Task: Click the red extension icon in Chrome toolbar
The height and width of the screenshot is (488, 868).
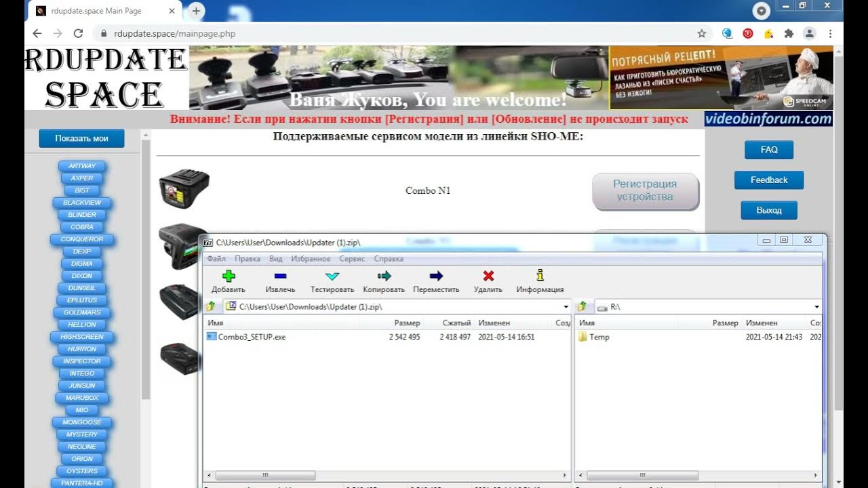Action: coord(748,33)
